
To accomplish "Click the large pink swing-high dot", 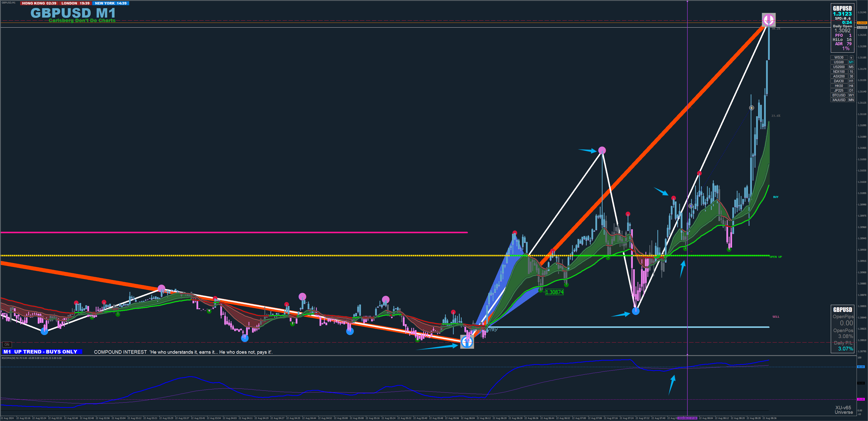I will tap(602, 151).
